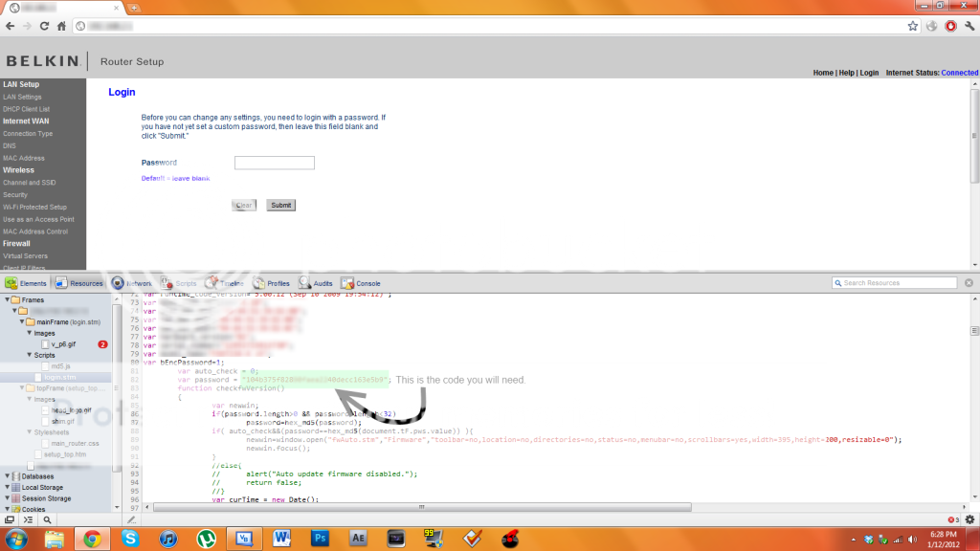Open the browser home page icon

(61, 26)
